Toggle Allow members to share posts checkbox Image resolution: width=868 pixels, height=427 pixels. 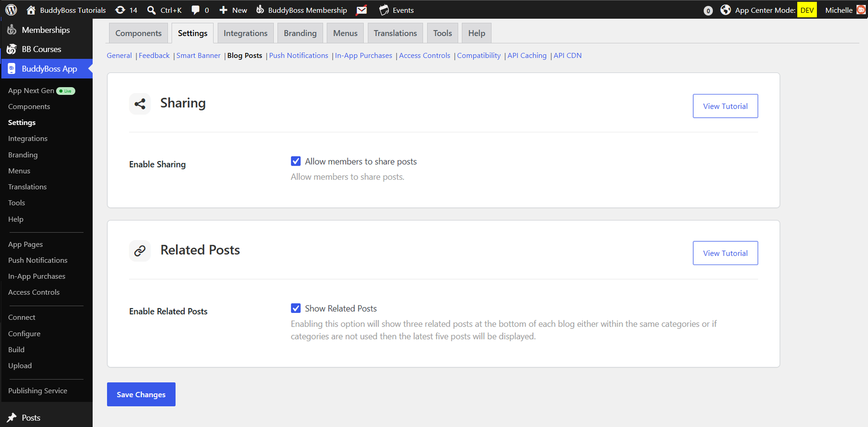pos(296,161)
